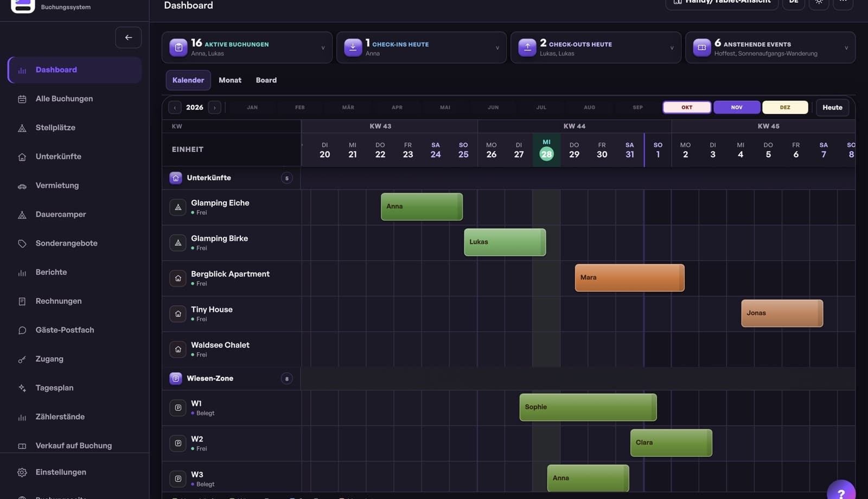The height and width of the screenshot is (499, 868).
Task: Switch to the Monat tab
Action: [x=230, y=80]
